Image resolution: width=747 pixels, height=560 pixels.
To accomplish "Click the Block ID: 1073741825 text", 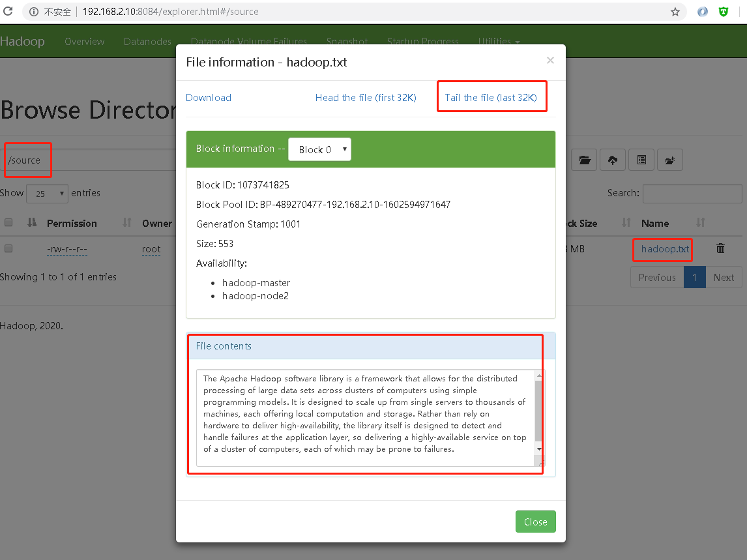I will tap(242, 185).
